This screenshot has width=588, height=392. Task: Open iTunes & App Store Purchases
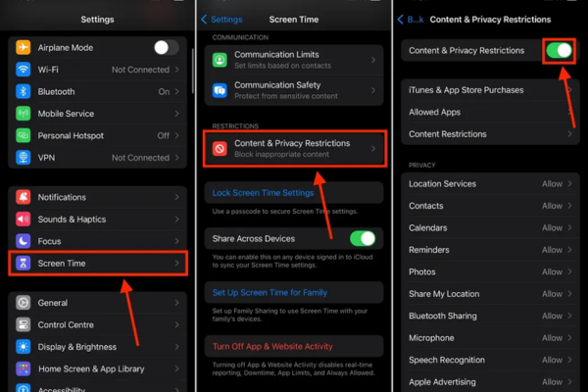490,90
